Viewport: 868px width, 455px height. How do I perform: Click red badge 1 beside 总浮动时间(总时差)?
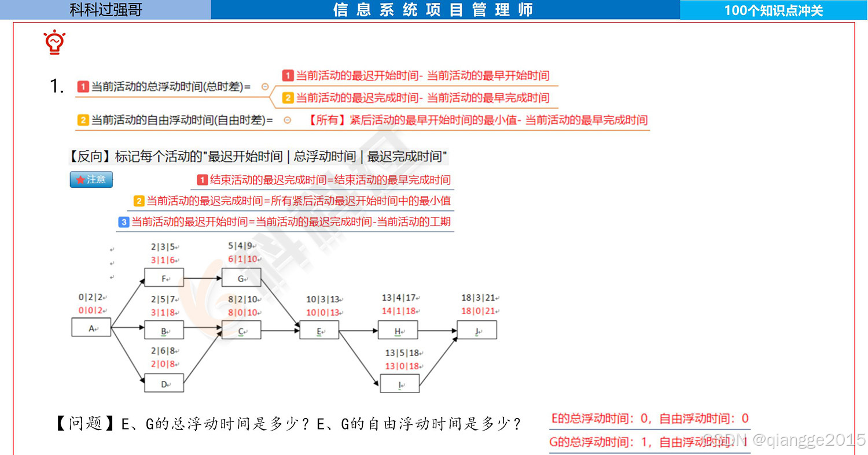point(83,87)
